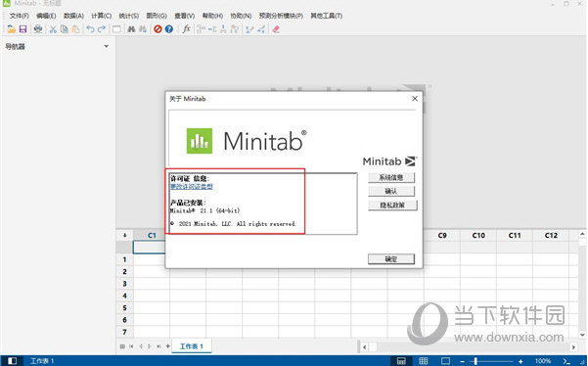Click horizontal scrollbar left arrow
The width and height of the screenshot is (588, 366).
(x=364, y=346)
